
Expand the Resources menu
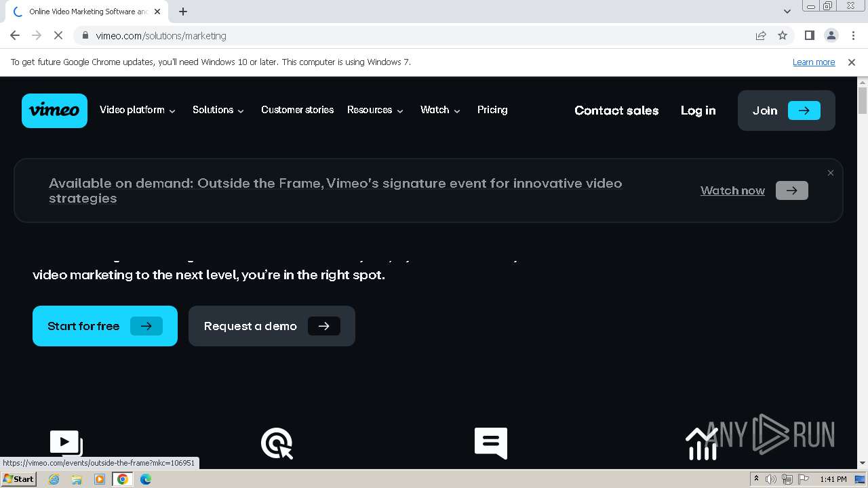[x=376, y=110]
